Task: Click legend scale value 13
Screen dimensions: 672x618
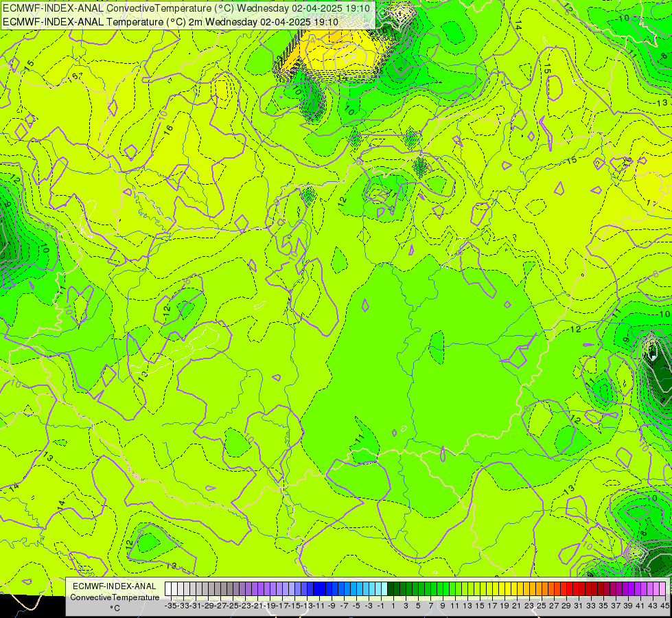Action: (x=467, y=606)
